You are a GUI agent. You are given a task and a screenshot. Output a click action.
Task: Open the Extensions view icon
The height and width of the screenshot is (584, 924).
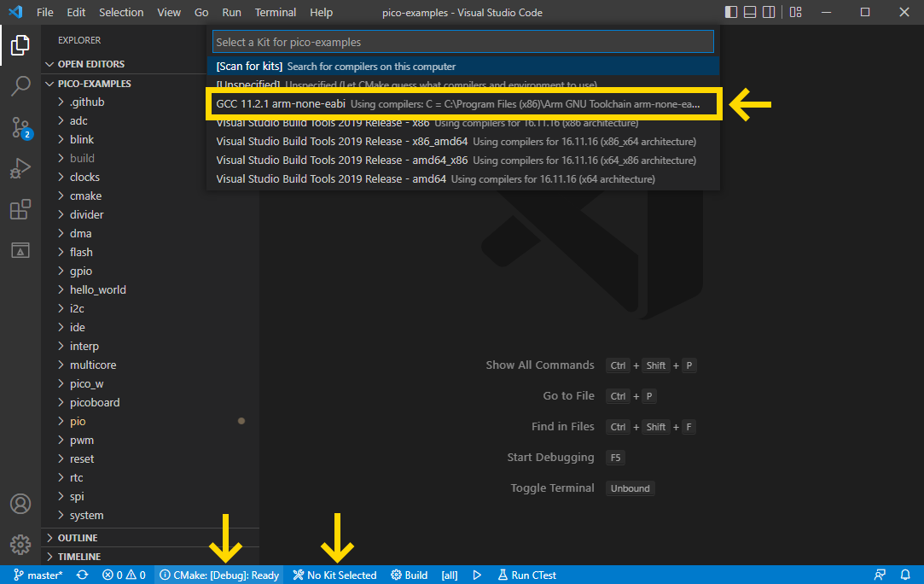[x=20, y=209]
